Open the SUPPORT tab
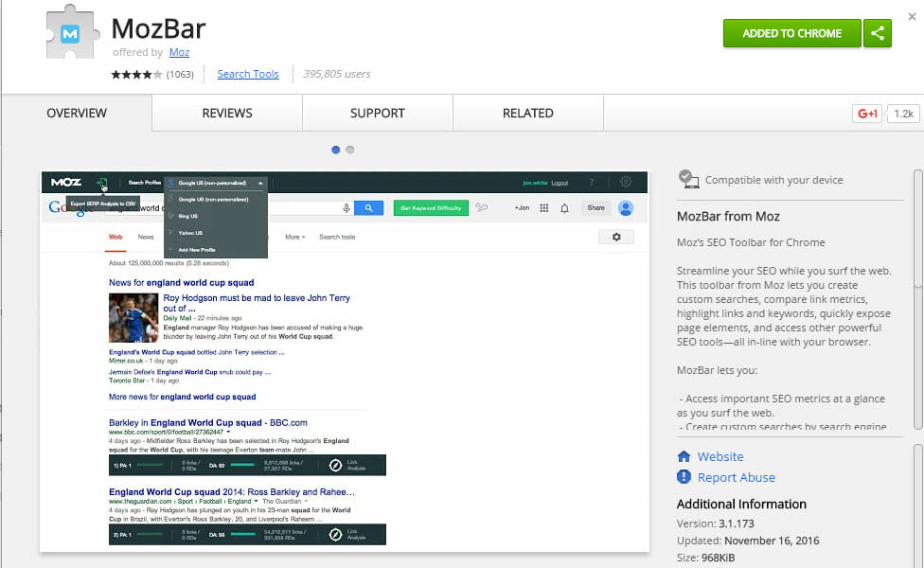This screenshot has width=924, height=568. (x=377, y=113)
